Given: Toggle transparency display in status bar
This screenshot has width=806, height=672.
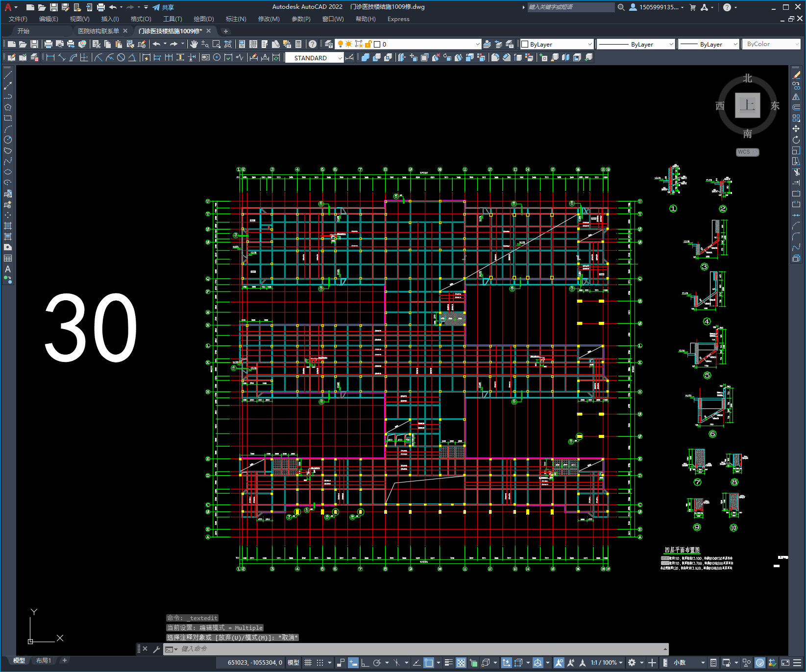Looking at the screenshot, I should pyautogui.click(x=461, y=663).
